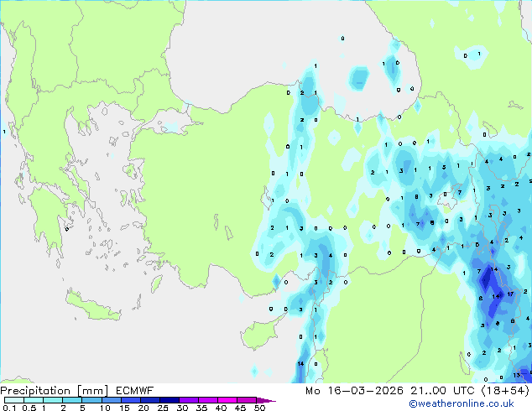This screenshot has height=411, width=532.
Task: Select the 1–2 mm legend color box
Action: pos(53,400)
